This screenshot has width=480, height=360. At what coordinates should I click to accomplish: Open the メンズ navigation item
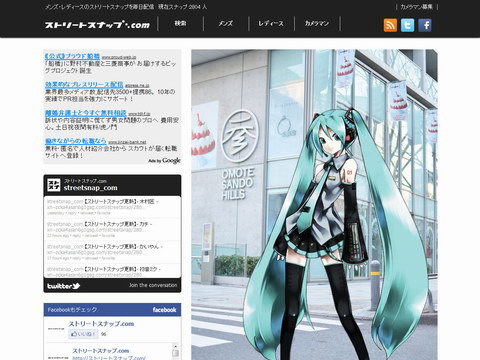(225, 23)
